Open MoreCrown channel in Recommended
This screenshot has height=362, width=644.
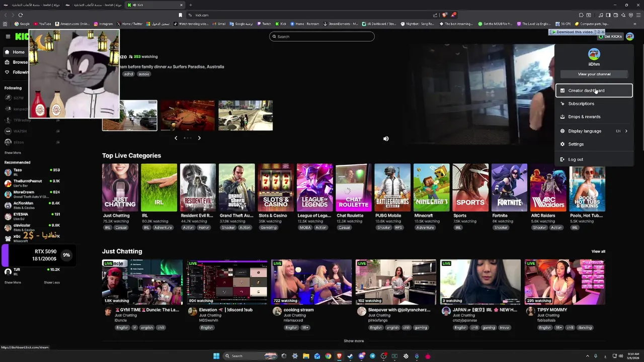[x=32, y=194]
